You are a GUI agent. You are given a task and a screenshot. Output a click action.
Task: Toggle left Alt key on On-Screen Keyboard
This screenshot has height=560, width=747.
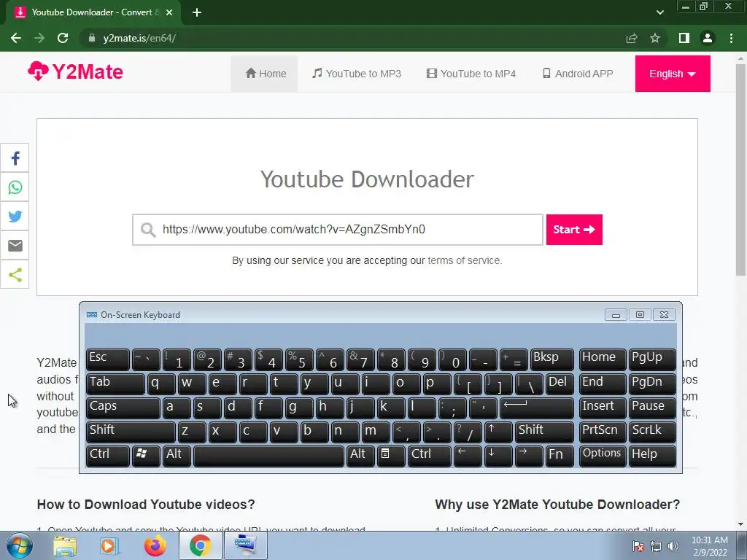[177, 455]
